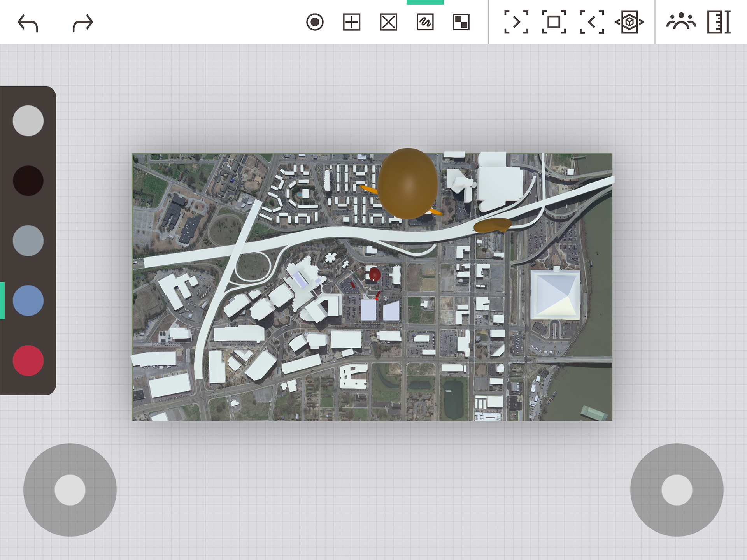Select the checkered squares material tool
Screen dimensions: 747x560
tap(461, 22)
